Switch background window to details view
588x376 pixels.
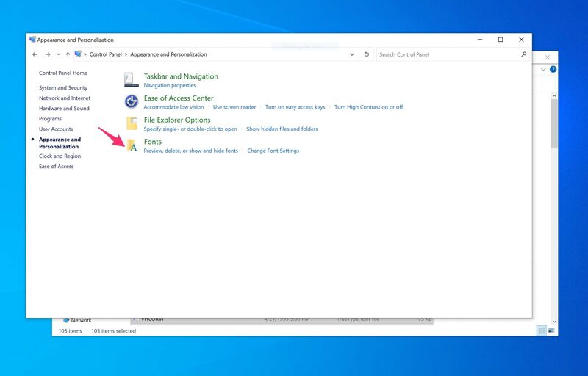click(541, 330)
